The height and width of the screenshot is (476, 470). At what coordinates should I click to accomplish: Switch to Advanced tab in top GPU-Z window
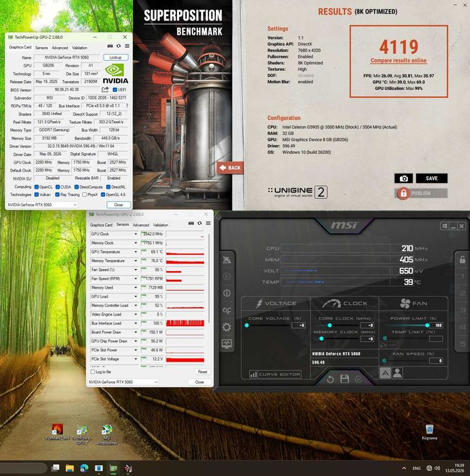pyautogui.click(x=60, y=48)
